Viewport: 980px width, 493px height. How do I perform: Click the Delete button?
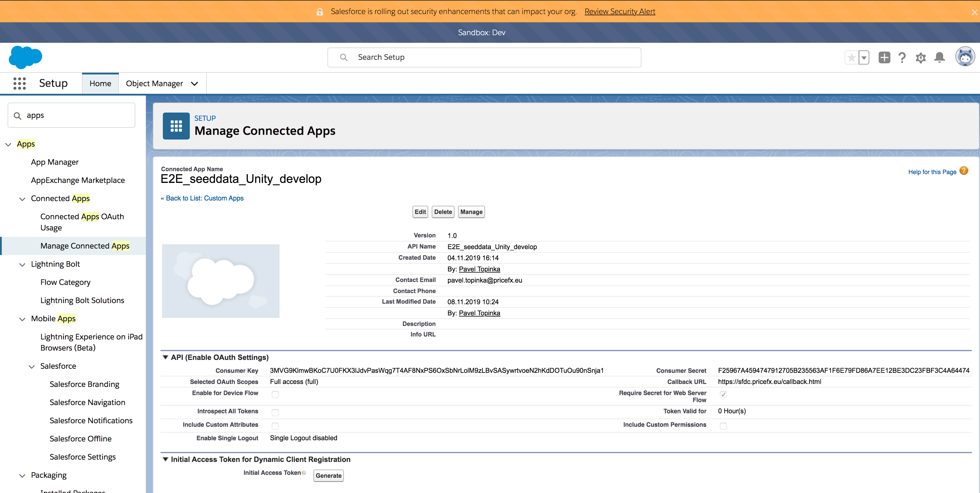point(443,212)
